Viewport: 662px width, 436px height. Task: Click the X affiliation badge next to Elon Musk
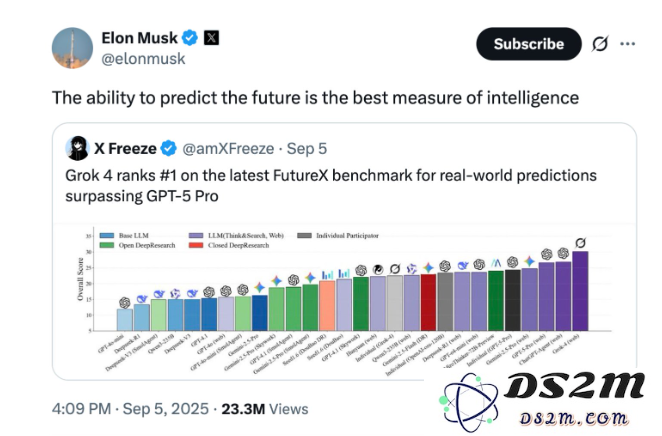click(211, 38)
